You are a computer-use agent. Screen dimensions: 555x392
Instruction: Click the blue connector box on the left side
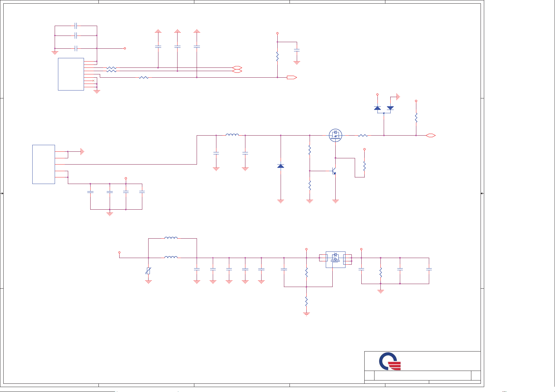[43, 164]
